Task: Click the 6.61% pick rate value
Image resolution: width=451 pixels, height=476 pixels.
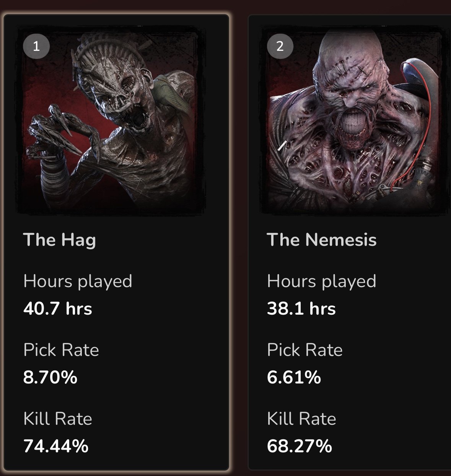Action: click(x=294, y=377)
